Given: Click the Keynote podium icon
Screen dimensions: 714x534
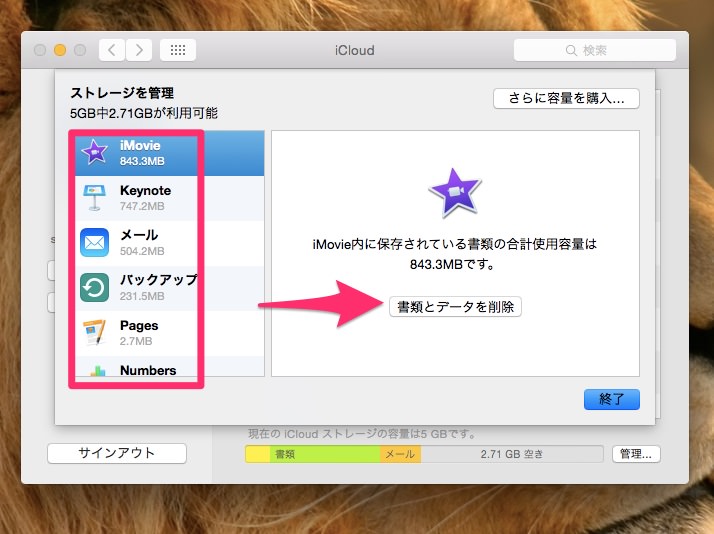Looking at the screenshot, I should pyautogui.click(x=94, y=197).
